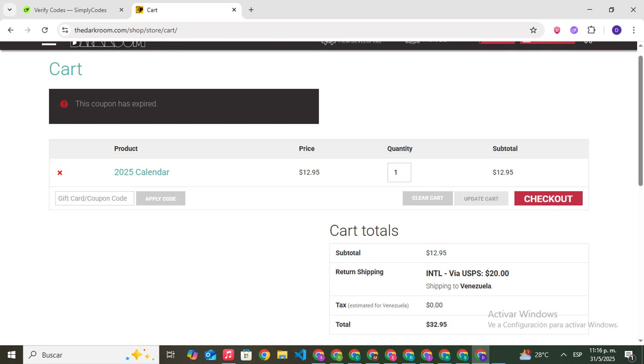The height and width of the screenshot is (364, 644).
Task: Switch to Chrome profile M window in taskbar
Action: tap(373, 355)
